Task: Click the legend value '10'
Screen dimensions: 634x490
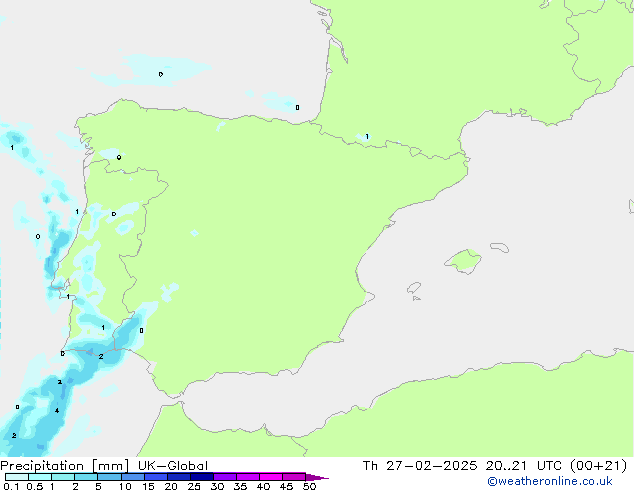Action: pyautogui.click(x=125, y=486)
